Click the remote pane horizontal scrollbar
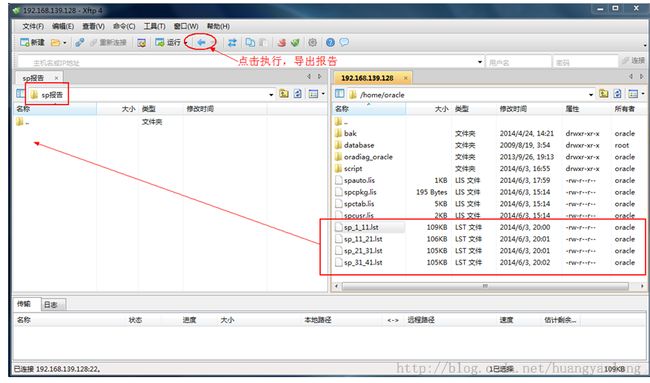Screen dimensions: 650x383 (x=485, y=286)
